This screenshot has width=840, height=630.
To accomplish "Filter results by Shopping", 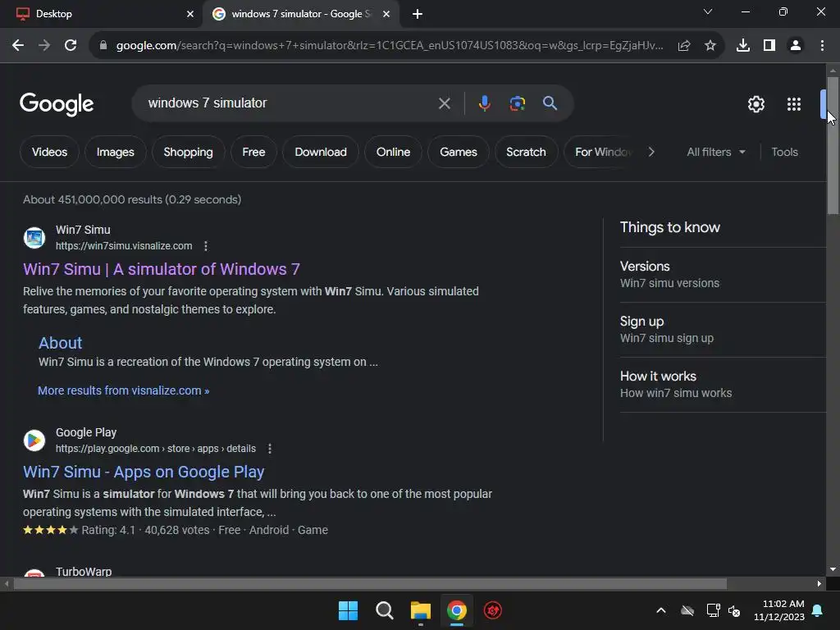I will (188, 152).
